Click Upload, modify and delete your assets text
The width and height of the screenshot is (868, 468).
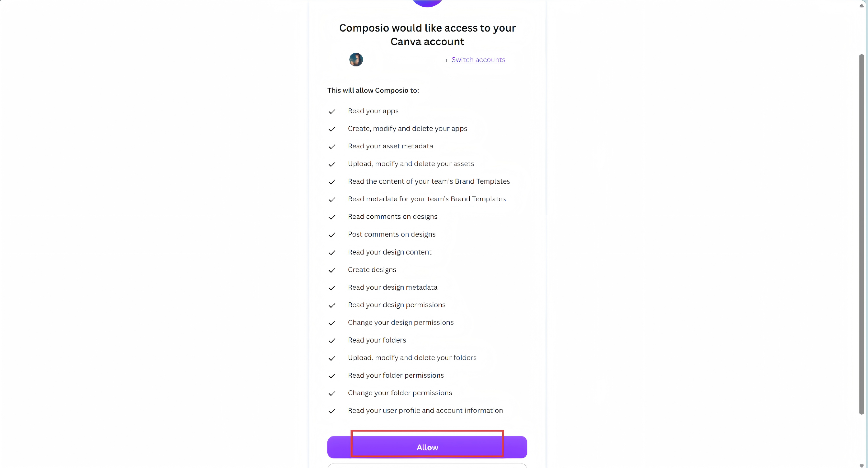tap(411, 164)
